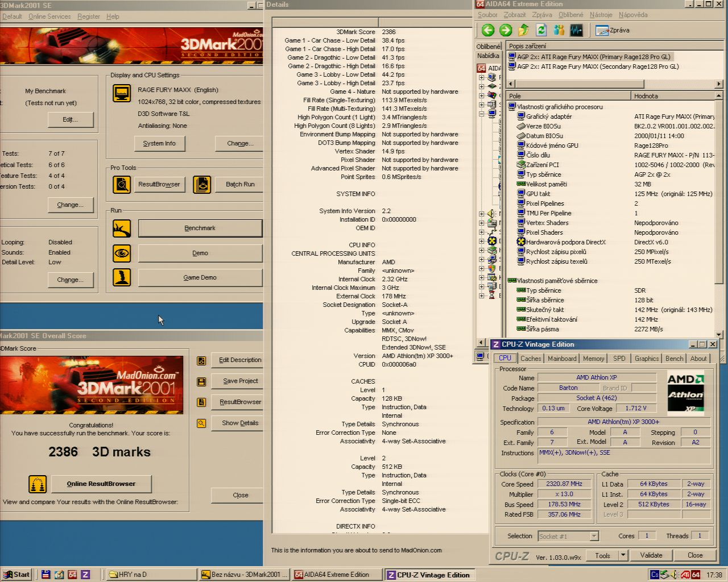Open the Register menu in 3DMark

pos(88,16)
